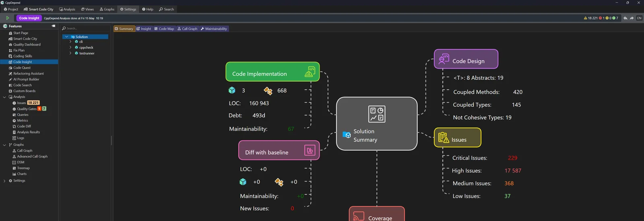This screenshot has width=644, height=221.
Task: Open Refactoring Assistant in Features
Action: 26,74
